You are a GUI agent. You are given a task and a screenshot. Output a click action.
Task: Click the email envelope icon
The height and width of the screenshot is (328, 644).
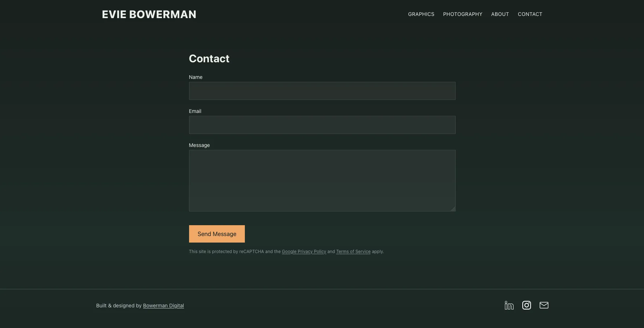point(544,305)
